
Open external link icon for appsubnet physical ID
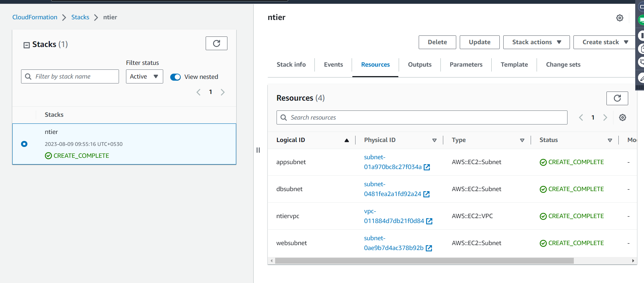[427, 167]
